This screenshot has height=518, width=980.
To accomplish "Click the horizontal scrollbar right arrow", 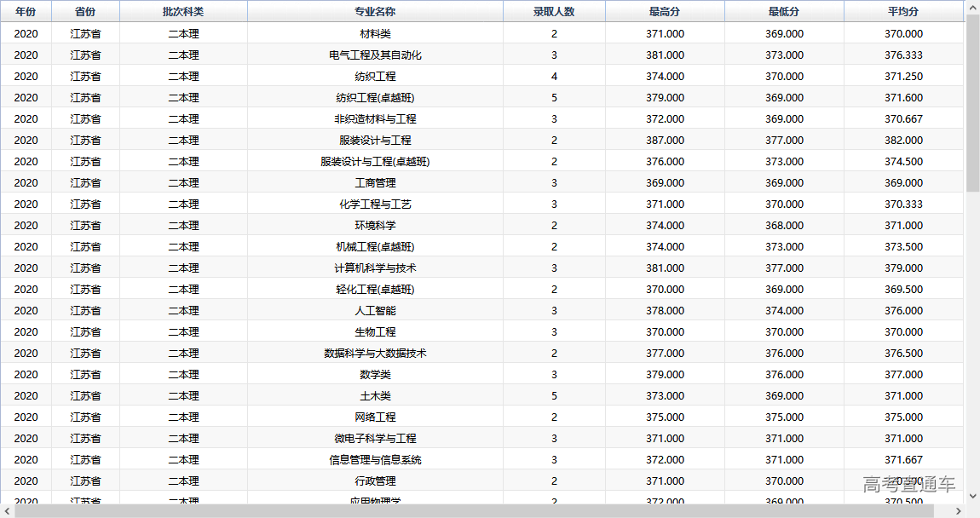I will 958,510.
